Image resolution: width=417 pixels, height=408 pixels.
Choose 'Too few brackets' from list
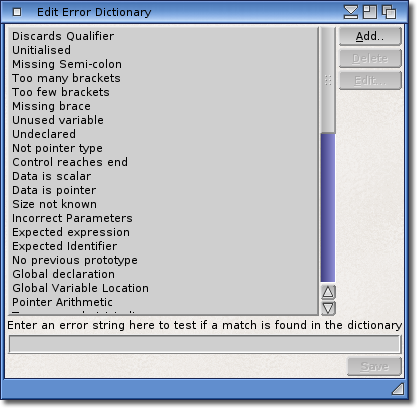pyautogui.click(x=162, y=92)
